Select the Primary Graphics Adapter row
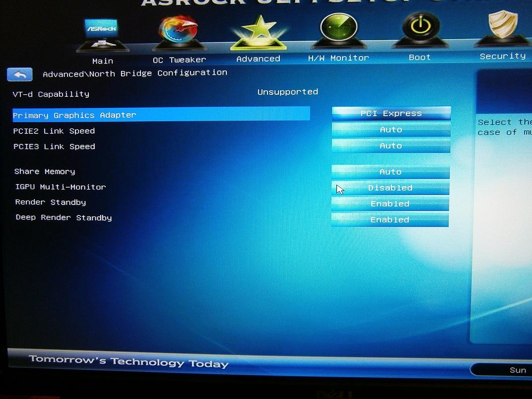Image resolution: width=532 pixels, height=399 pixels. pos(161,115)
